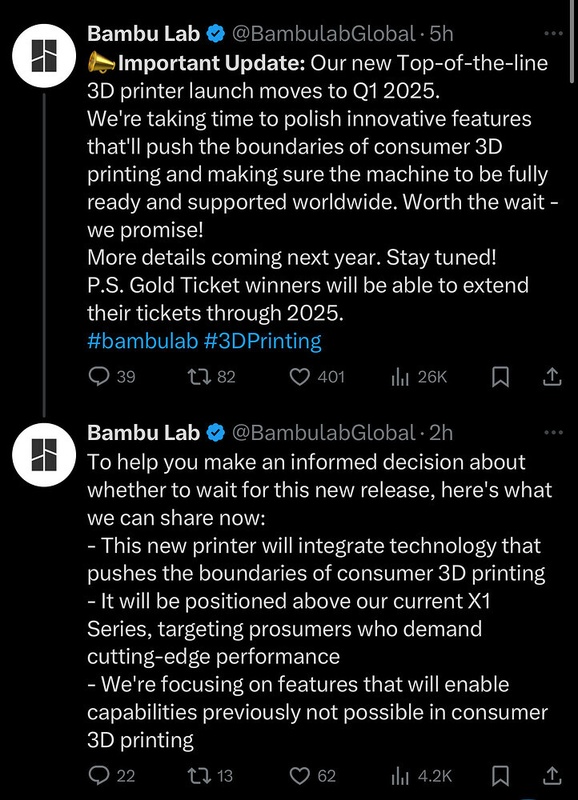Open replies on the first tweet
This screenshot has width=578, height=800.
(x=112, y=377)
